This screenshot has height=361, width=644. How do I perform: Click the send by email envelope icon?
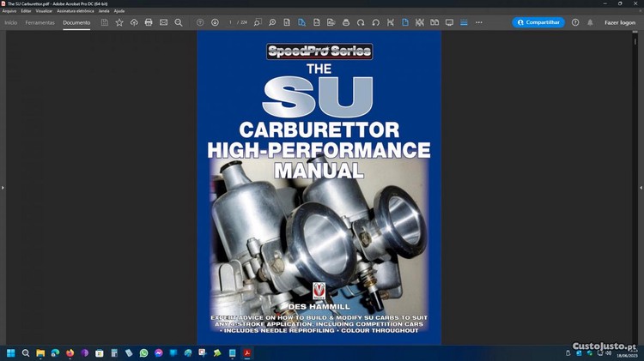pos(163,22)
